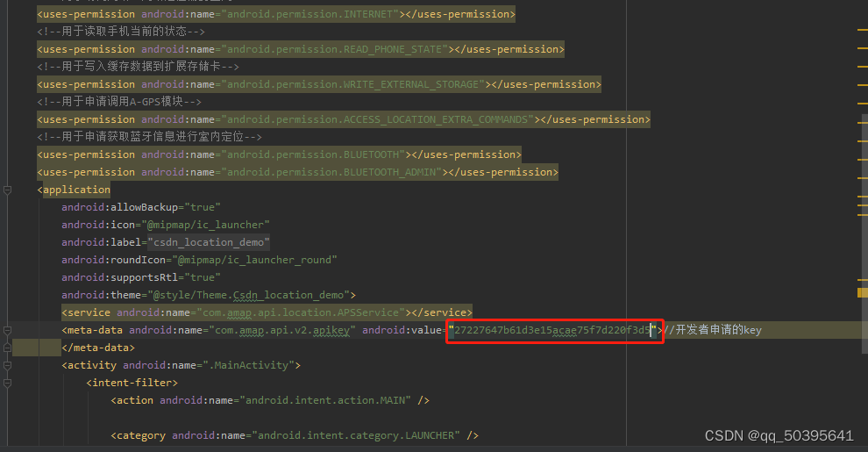Click 'android.permission.INTERNET' permission value
This screenshot has height=452, width=868.
[312, 14]
